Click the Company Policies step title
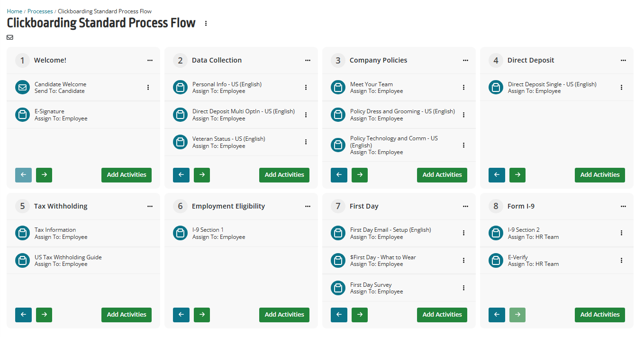 click(x=379, y=60)
